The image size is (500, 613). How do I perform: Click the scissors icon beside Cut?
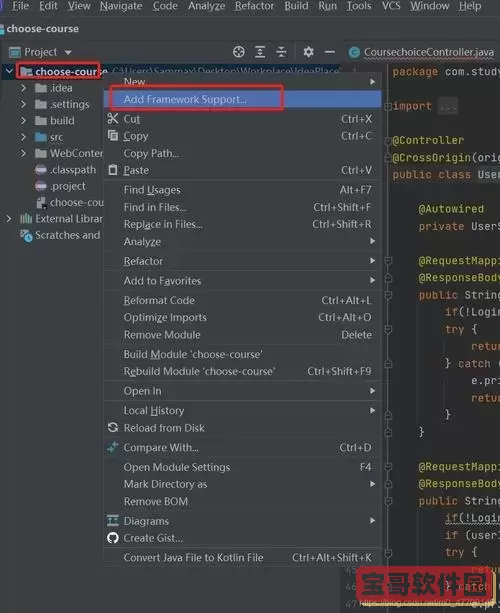tap(113, 118)
